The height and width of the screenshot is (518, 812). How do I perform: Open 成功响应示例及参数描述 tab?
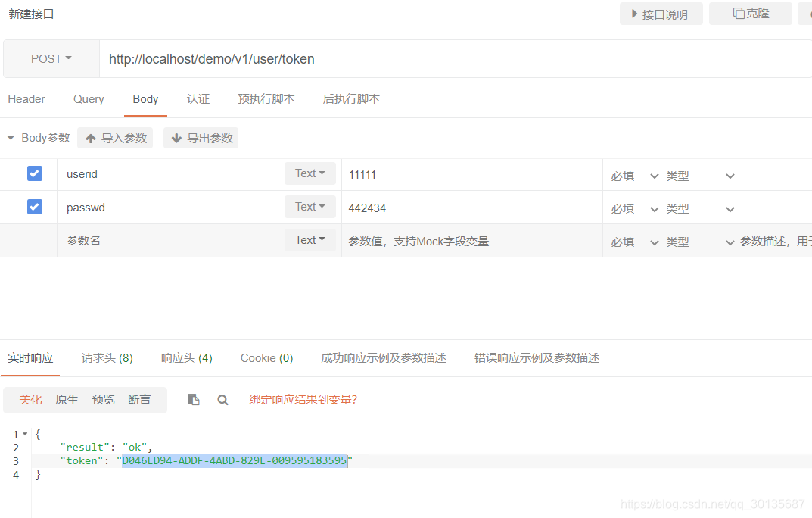[x=384, y=358]
